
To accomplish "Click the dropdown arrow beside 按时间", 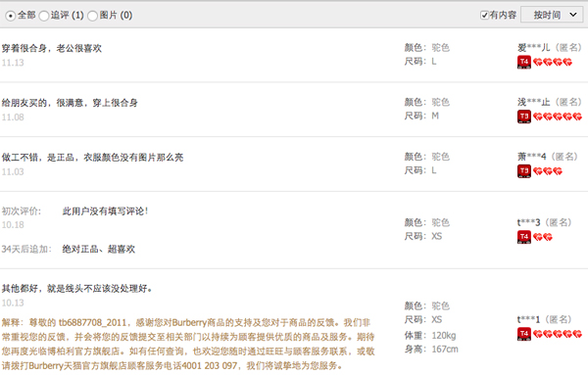I will pos(573,15).
